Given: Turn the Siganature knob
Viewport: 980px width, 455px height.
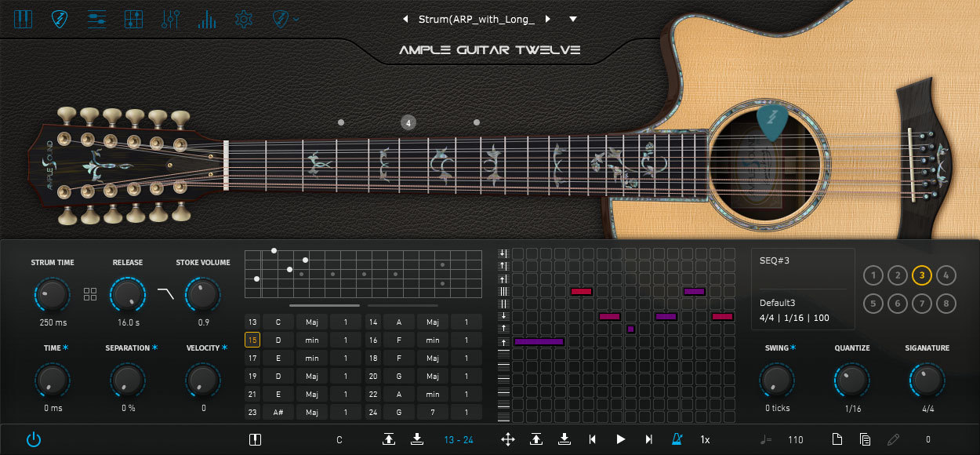Looking at the screenshot, I should [x=927, y=380].
